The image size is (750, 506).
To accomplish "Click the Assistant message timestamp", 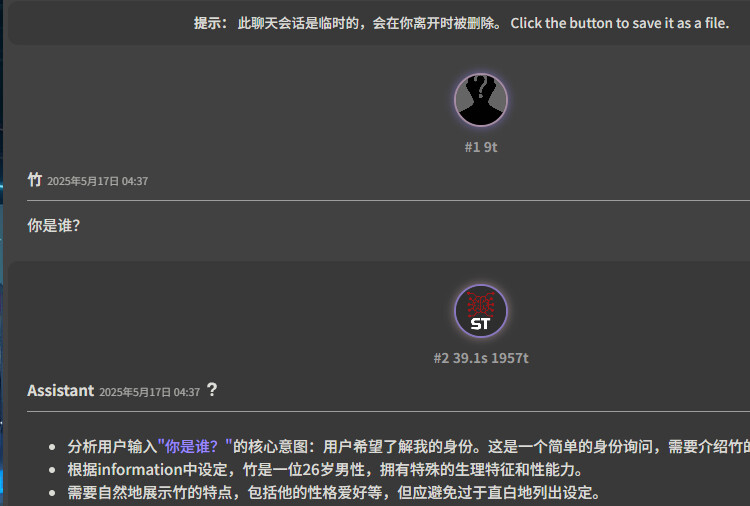I will [x=149, y=392].
